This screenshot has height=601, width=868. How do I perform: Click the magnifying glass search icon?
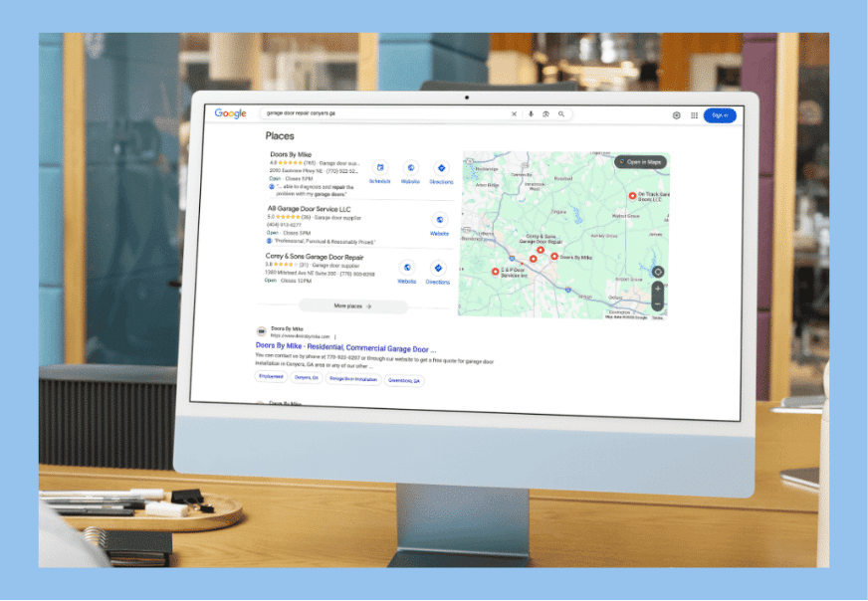point(561,114)
